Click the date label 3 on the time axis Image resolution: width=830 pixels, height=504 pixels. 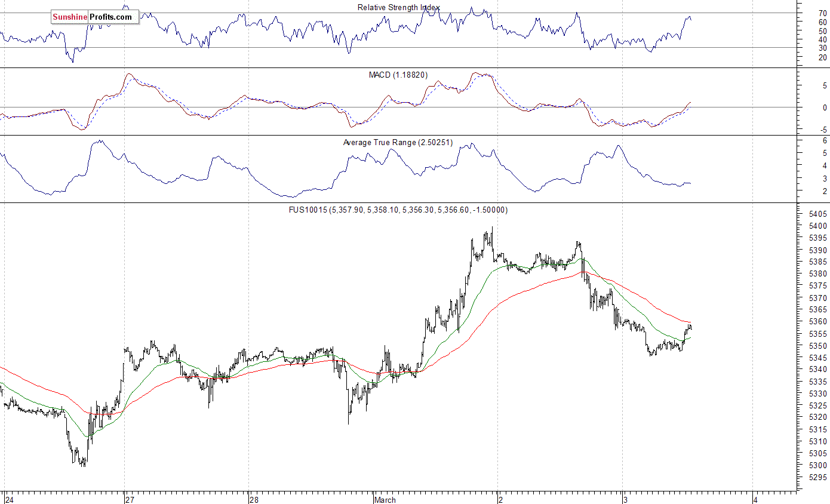pyautogui.click(x=625, y=500)
